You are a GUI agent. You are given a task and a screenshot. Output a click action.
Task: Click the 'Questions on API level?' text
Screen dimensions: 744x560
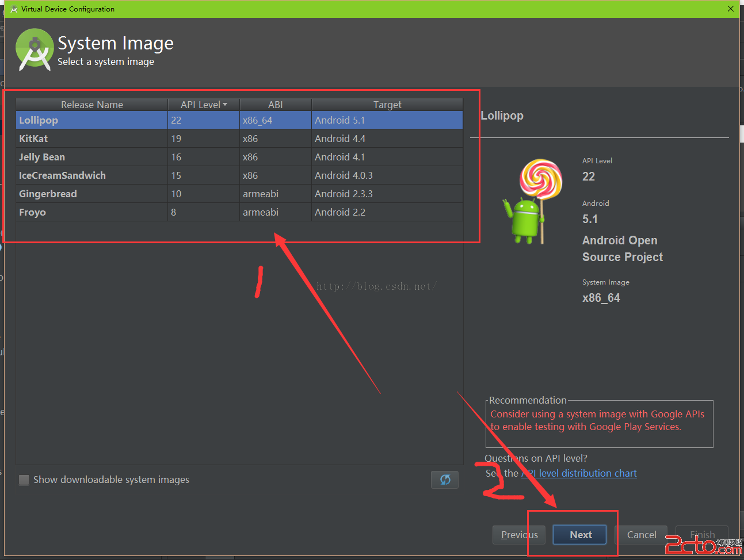pos(536,458)
